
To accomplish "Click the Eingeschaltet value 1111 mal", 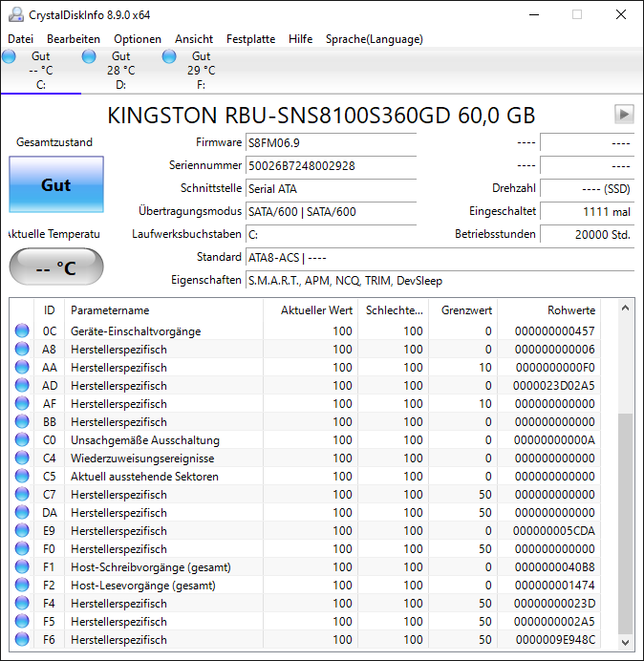I will tap(587, 211).
